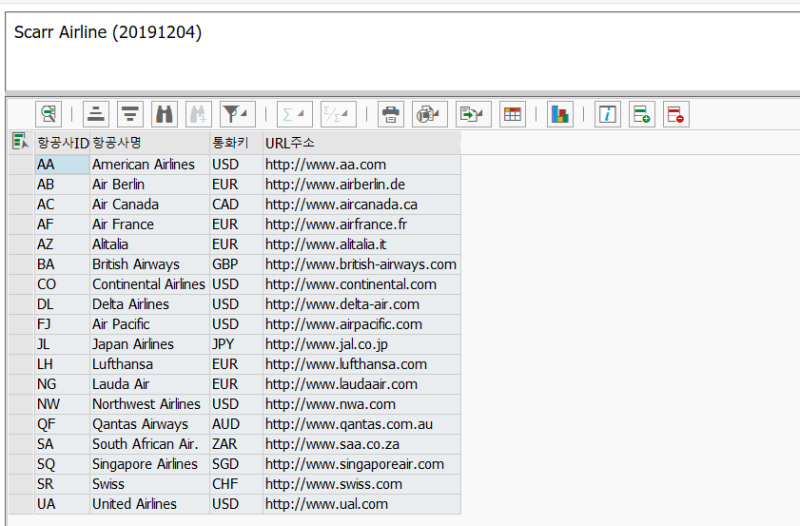Select the row marker beside UA
Viewport: 800px width, 526px height.
point(21,504)
